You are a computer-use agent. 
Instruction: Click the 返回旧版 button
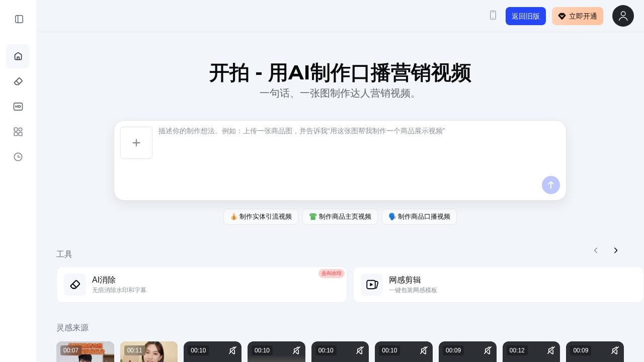point(526,16)
